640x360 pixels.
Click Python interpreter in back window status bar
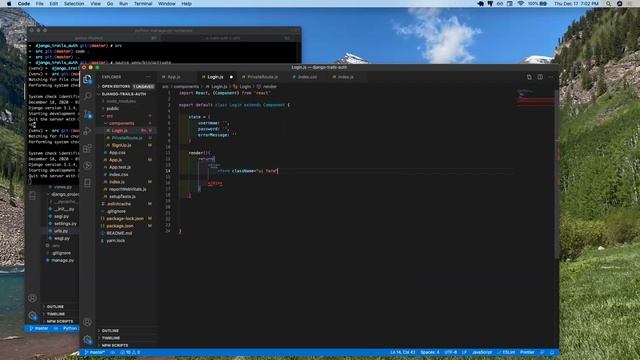pyautogui.click(x=70, y=328)
